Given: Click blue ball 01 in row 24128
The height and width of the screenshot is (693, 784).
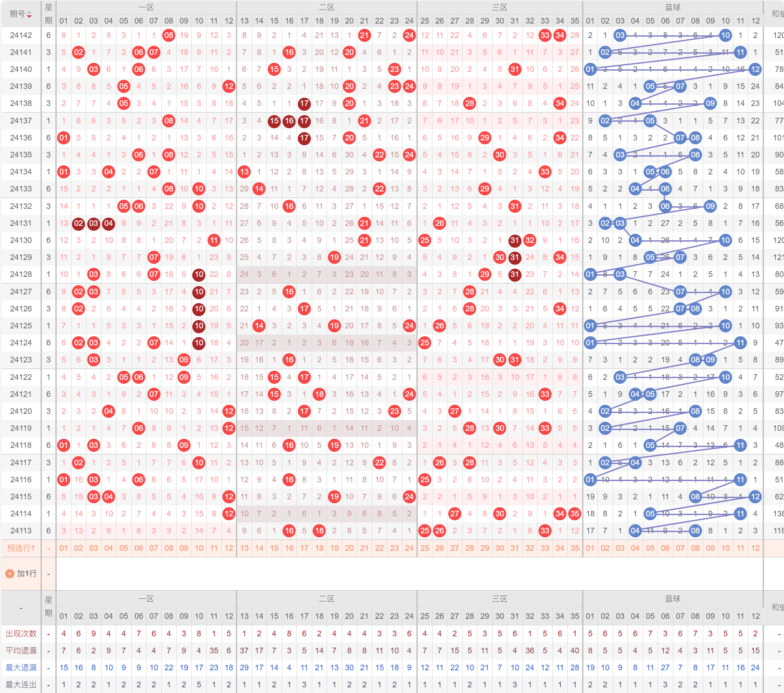Looking at the screenshot, I should tap(590, 274).
